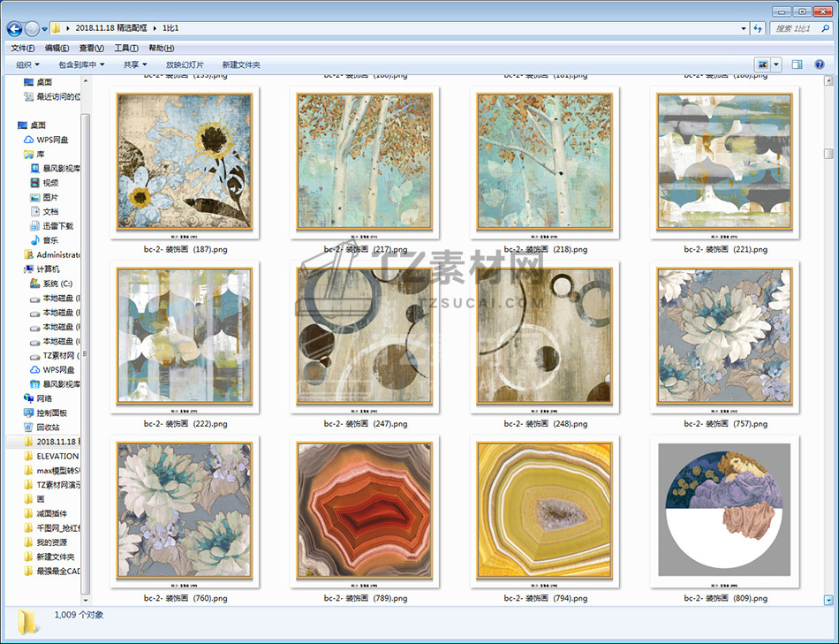Select WPS网盘 cloud icon under 桌面
The width and height of the screenshot is (839, 644).
pyautogui.click(x=51, y=140)
